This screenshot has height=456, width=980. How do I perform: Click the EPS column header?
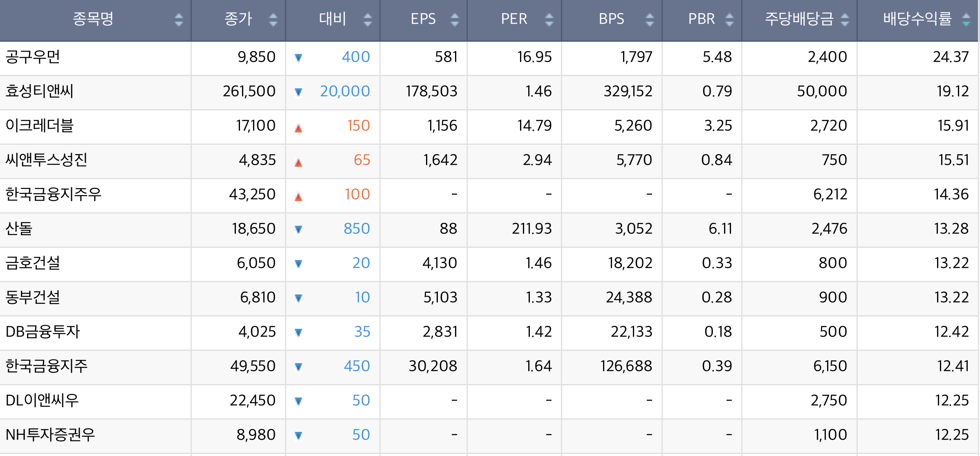pos(424,20)
